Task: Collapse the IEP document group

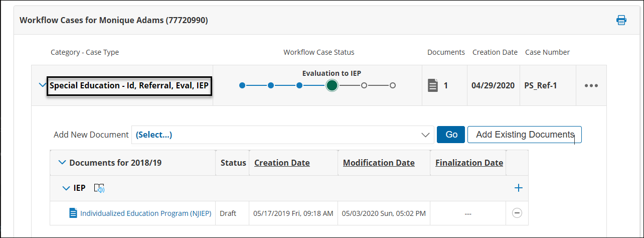Action: click(x=66, y=188)
